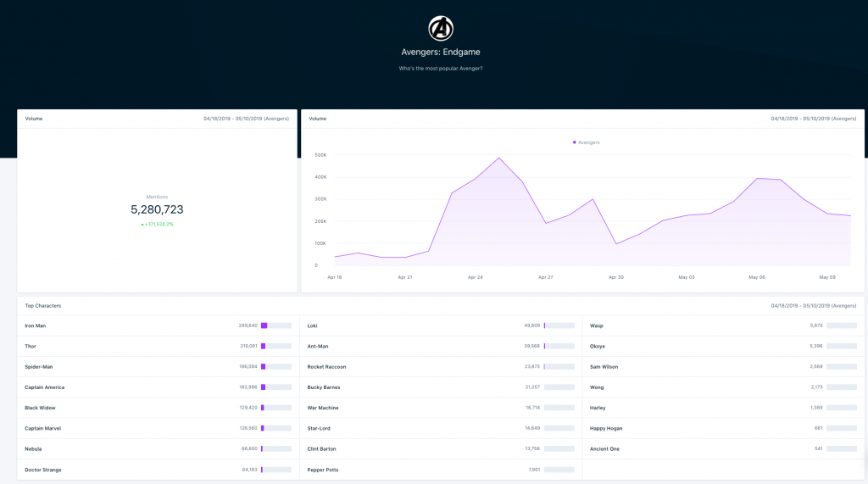
Task: Click the Volume title of line chart card
Action: point(318,119)
